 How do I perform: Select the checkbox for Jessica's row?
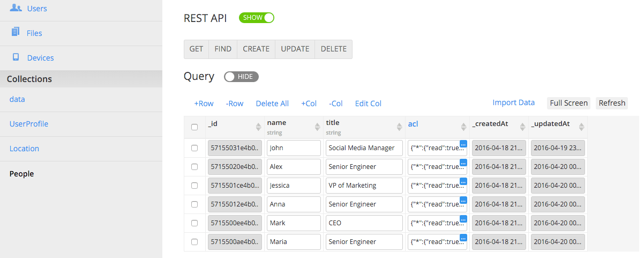(194, 186)
